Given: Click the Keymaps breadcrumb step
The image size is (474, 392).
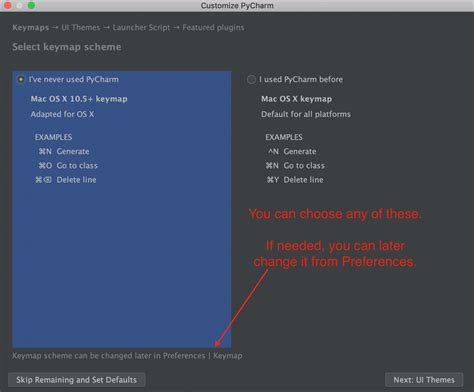Looking at the screenshot, I should click(x=31, y=28).
